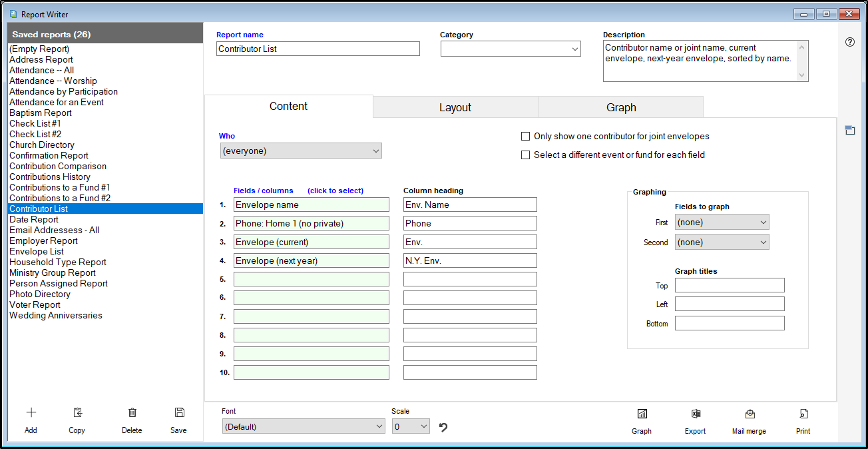The height and width of the screenshot is (449, 868).
Task: Click the Save floppy disk icon
Action: [179, 413]
